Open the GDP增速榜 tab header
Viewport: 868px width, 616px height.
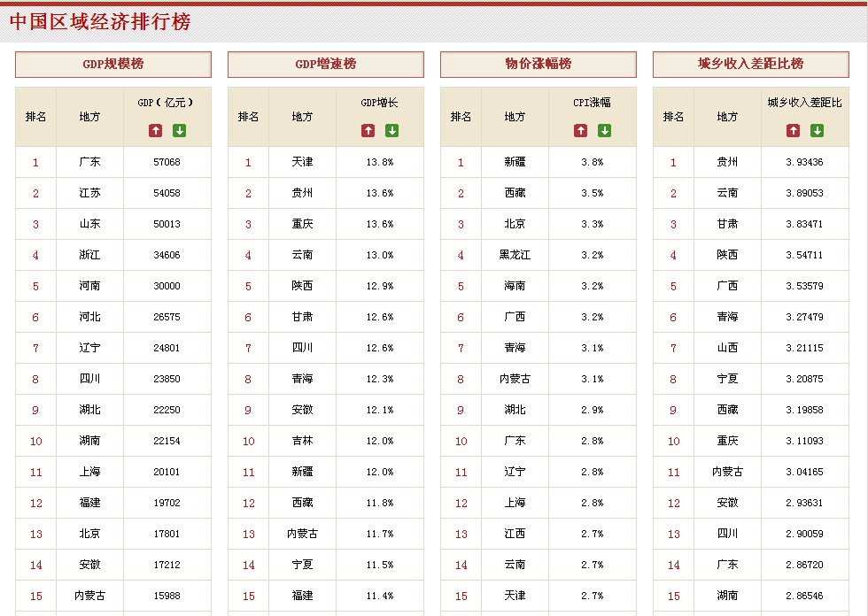[x=326, y=64]
